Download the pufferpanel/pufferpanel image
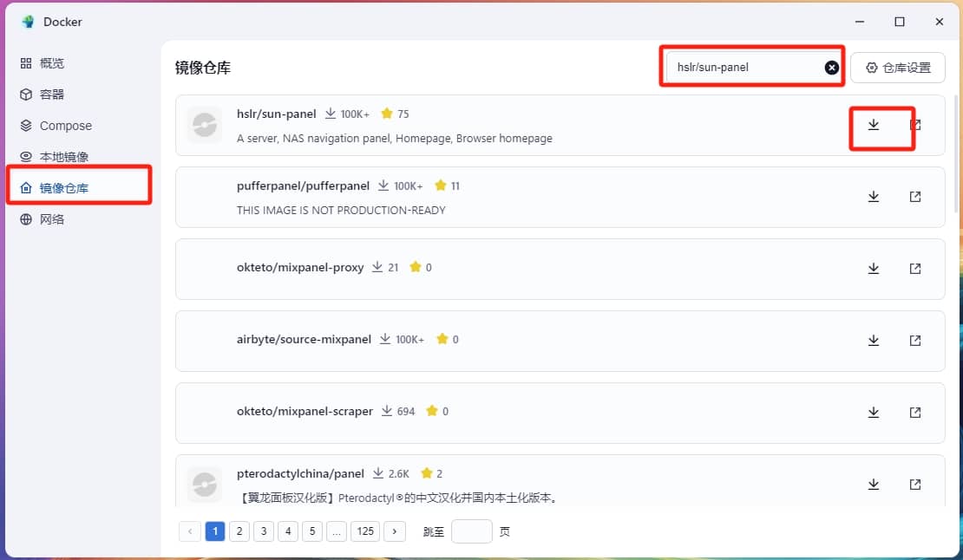This screenshot has width=963, height=560. 874,197
